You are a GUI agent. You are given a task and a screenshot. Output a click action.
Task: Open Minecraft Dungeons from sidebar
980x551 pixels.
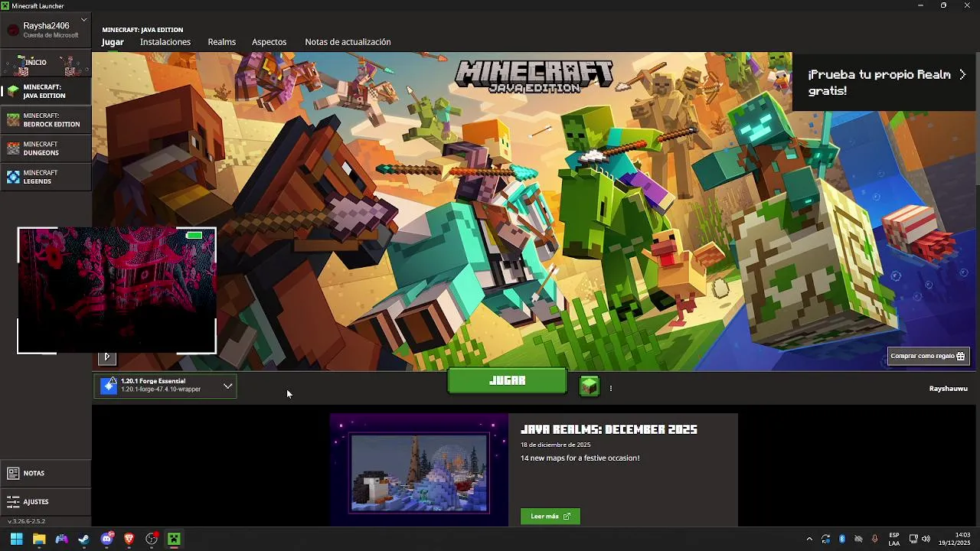point(46,148)
